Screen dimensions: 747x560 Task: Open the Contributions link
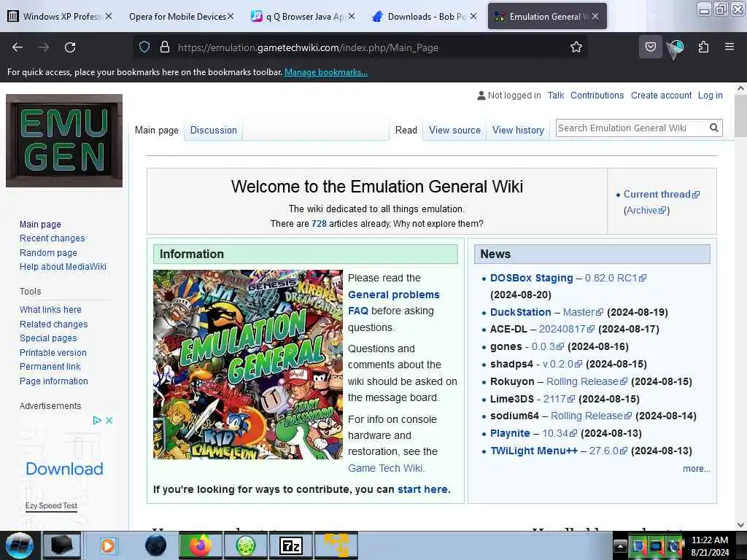(x=597, y=96)
